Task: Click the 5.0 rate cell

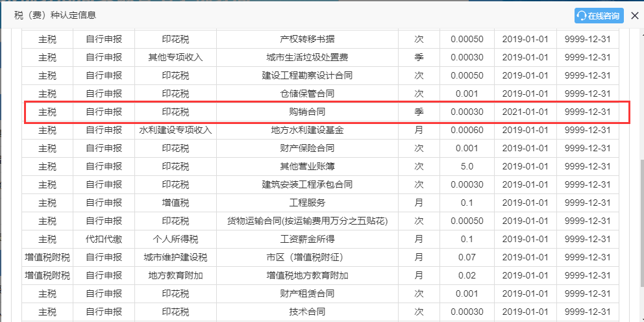Action: (467, 166)
